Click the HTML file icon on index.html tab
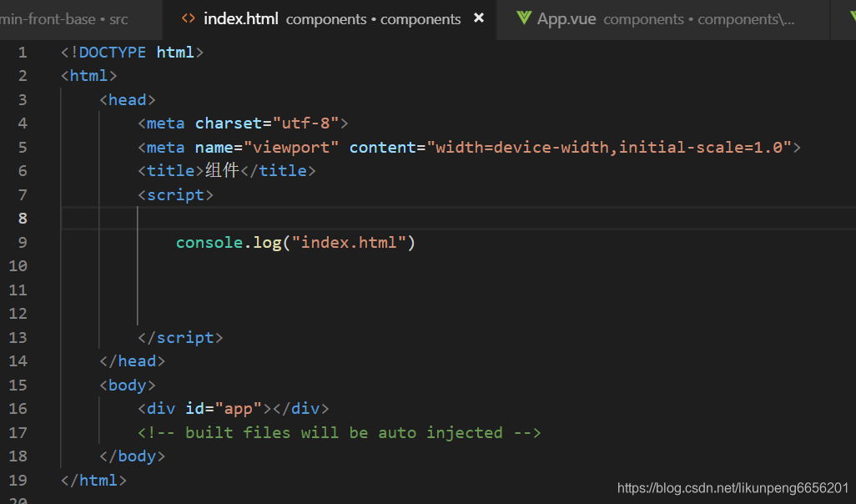856x504 pixels. point(189,18)
